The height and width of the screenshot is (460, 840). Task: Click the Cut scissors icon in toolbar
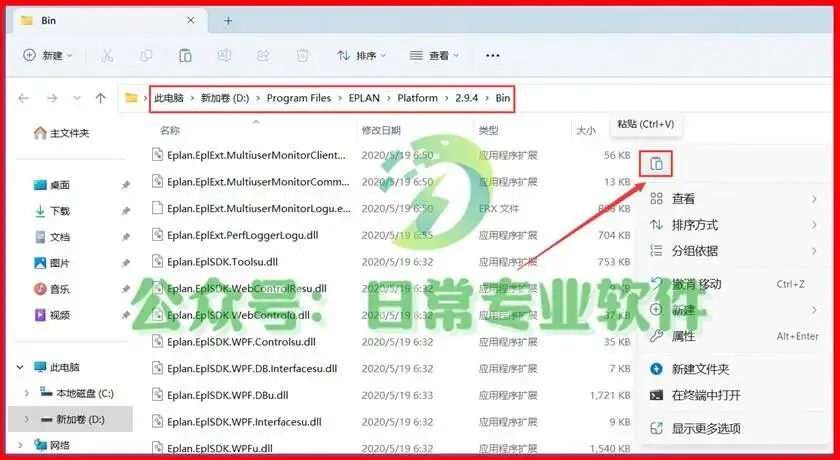click(107, 55)
